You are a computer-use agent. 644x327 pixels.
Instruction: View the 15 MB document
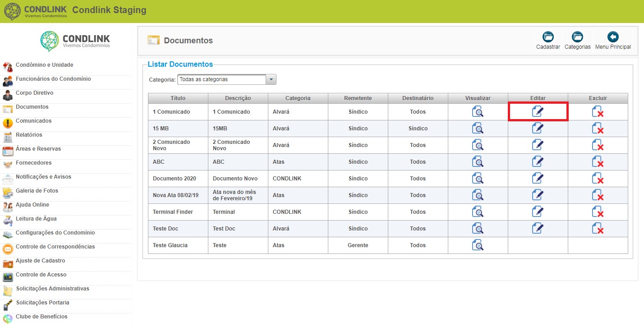(x=478, y=129)
